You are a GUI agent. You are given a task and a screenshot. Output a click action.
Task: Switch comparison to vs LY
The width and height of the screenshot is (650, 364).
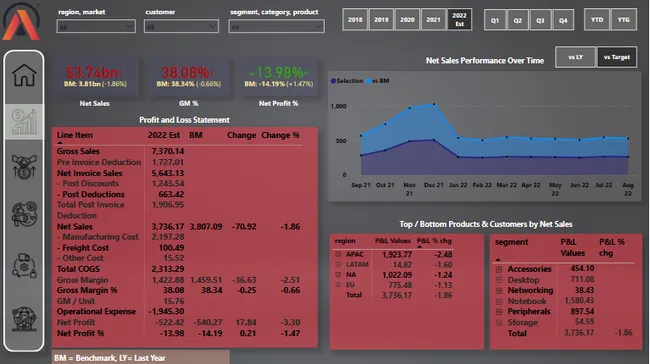point(575,57)
